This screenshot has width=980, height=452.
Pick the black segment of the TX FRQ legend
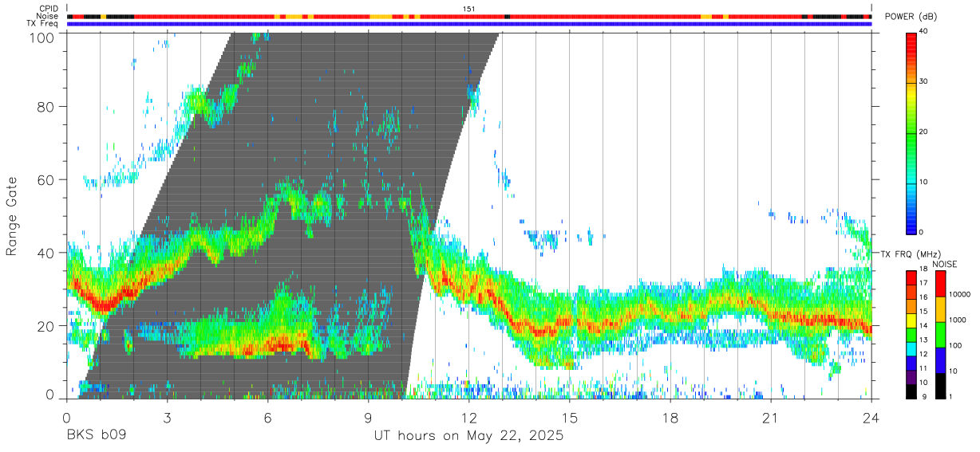pos(911,391)
